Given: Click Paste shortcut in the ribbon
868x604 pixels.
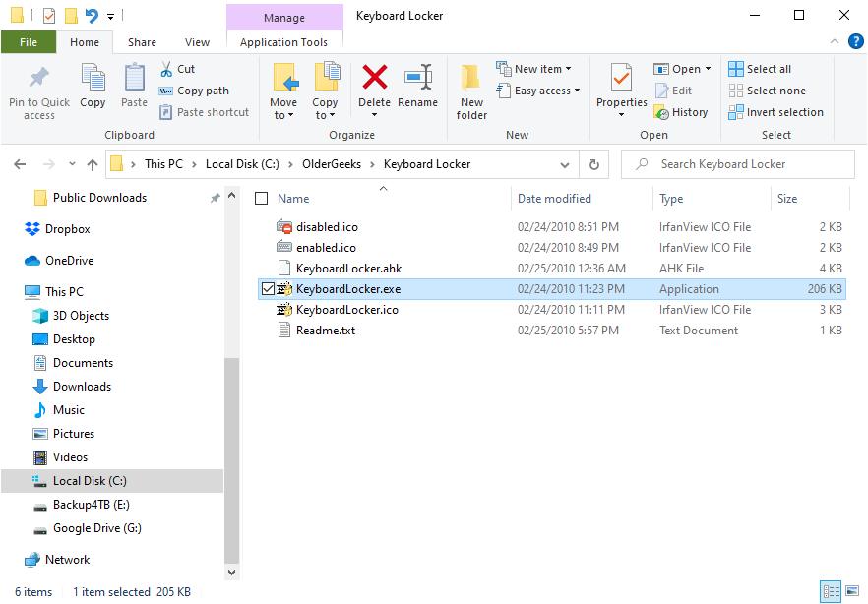Looking at the screenshot, I should point(205,112).
